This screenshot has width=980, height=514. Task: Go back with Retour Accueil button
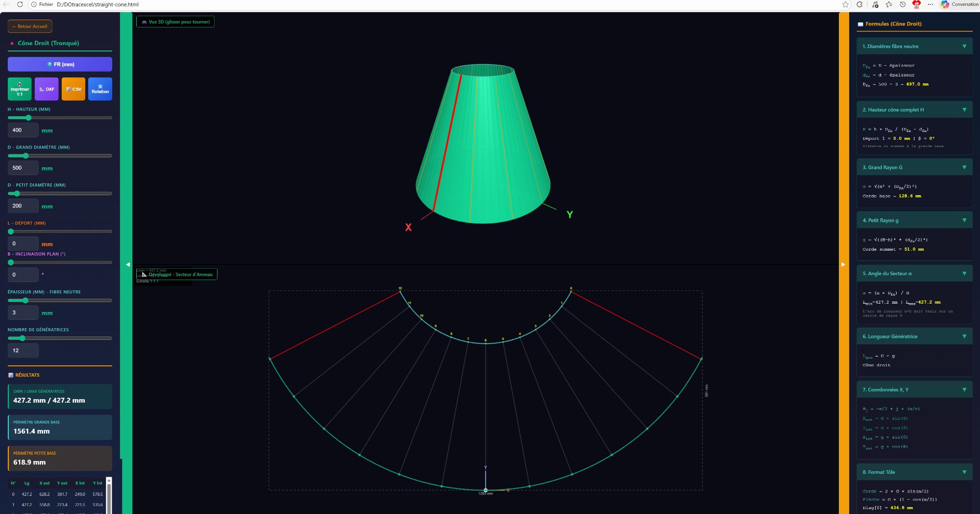click(30, 26)
